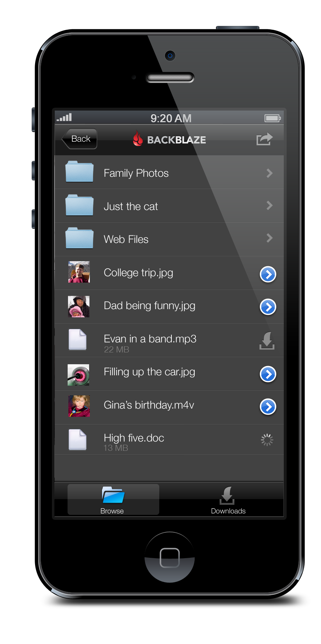Screen dimensions: 321x644
Task: Click the Backblaze flame logo
Action: pos(138,139)
